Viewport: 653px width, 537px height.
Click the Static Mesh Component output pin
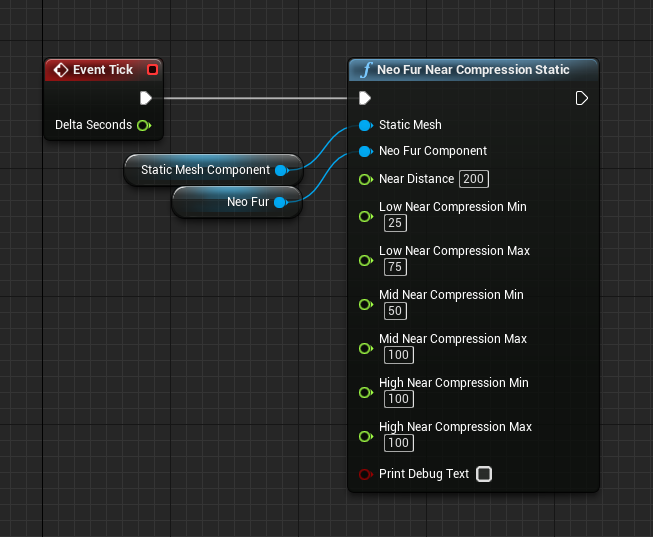(x=281, y=170)
